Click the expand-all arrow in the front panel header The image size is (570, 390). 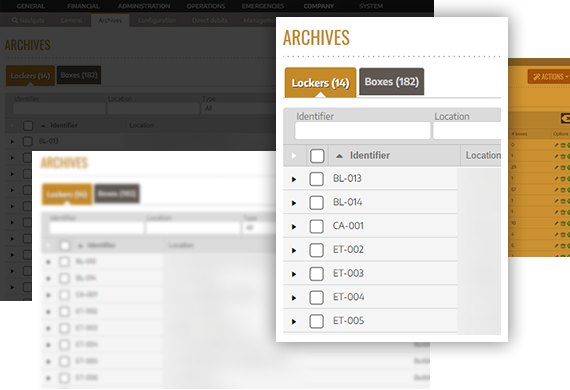click(x=294, y=156)
